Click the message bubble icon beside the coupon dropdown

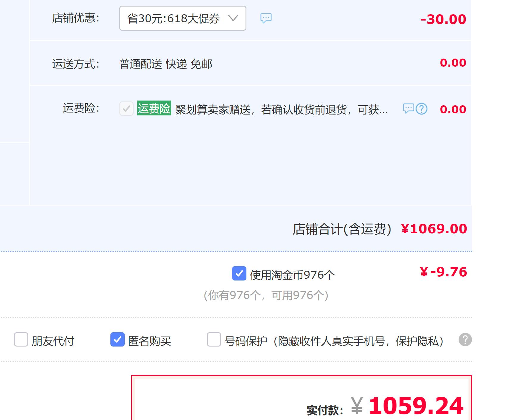(x=266, y=18)
